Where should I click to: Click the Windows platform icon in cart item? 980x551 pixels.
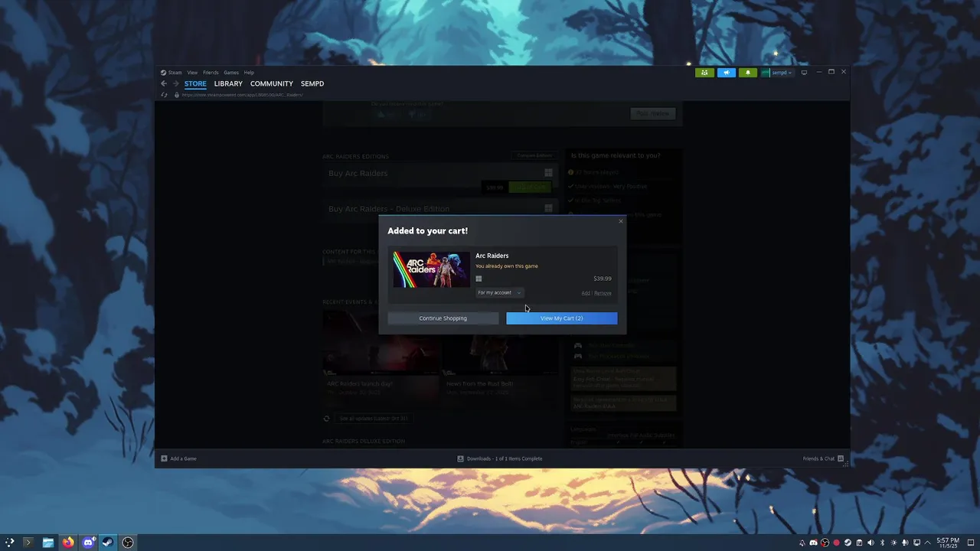[479, 279]
